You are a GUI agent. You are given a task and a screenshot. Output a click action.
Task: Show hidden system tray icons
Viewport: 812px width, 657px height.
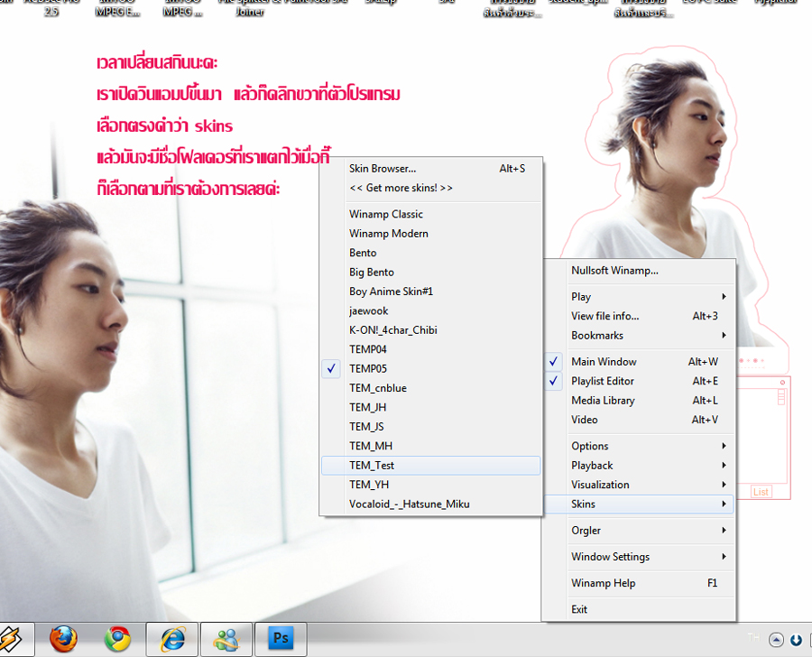[x=776, y=640]
